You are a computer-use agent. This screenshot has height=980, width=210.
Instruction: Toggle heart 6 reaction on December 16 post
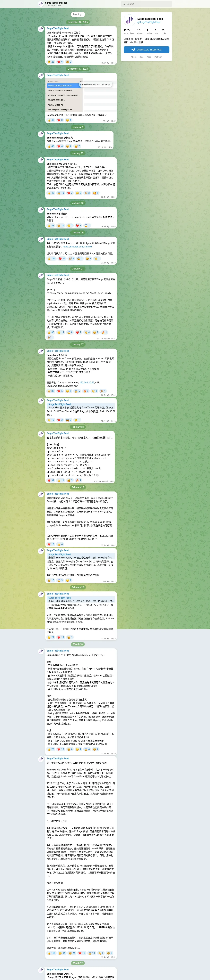pyautogui.click(x=60, y=62)
